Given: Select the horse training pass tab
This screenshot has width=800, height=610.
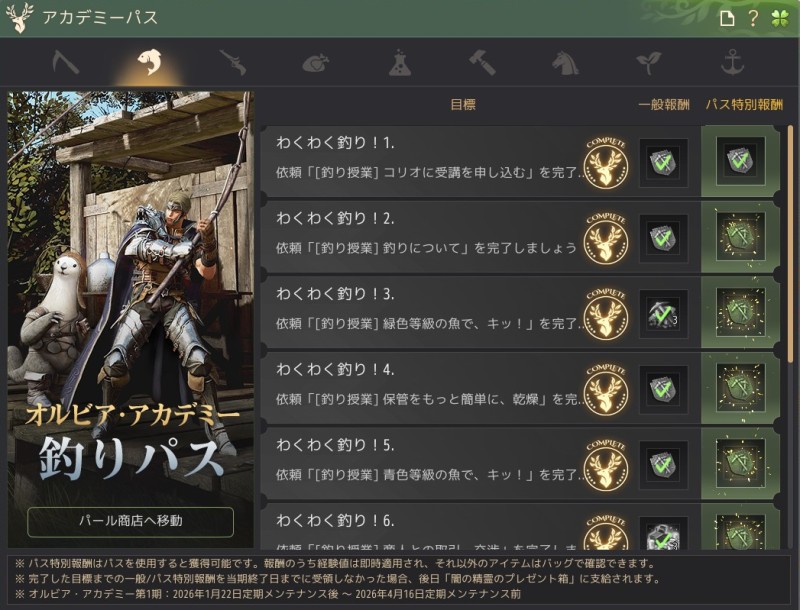Looking at the screenshot, I should click(x=566, y=63).
